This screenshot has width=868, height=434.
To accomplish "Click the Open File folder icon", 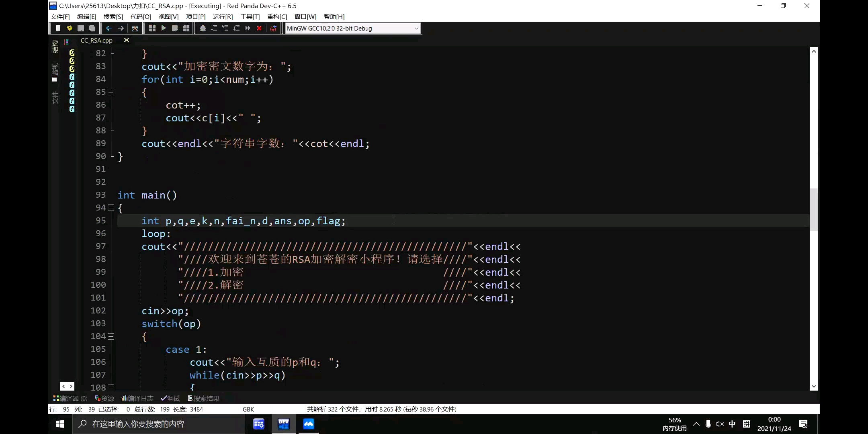I will 69,28.
